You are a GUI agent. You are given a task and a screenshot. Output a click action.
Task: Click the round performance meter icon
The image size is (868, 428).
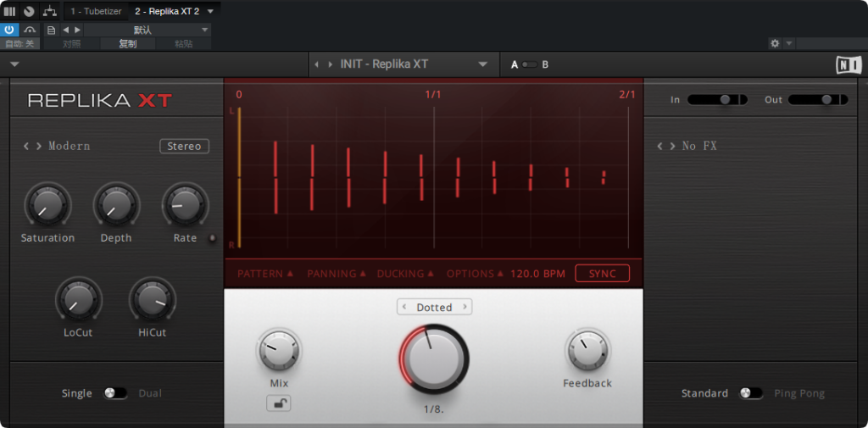click(x=30, y=11)
